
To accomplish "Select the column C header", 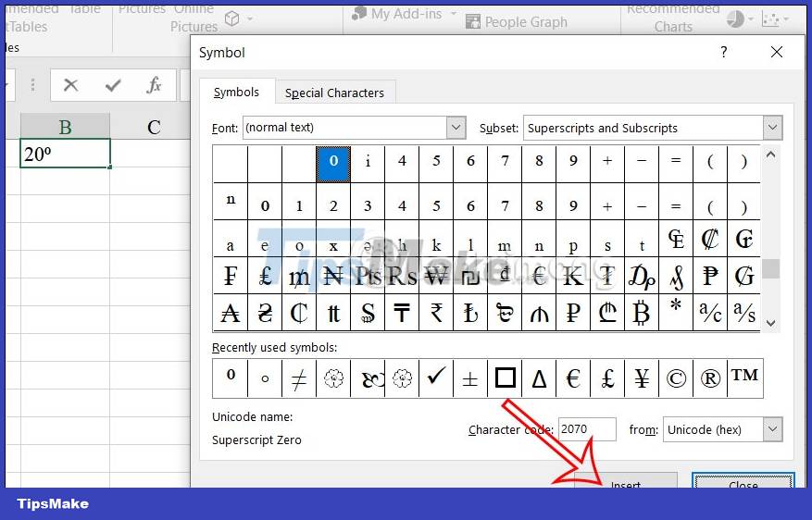I will pyautogui.click(x=154, y=127).
